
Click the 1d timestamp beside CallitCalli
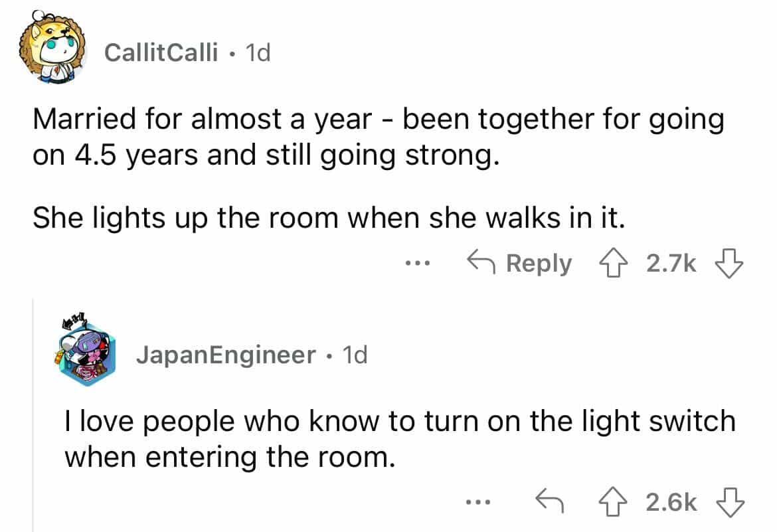pos(258,53)
